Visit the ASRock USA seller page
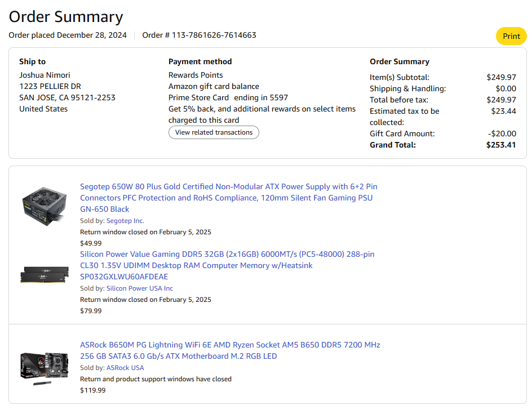Viewport: 532px width, 410px height. [125, 368]
